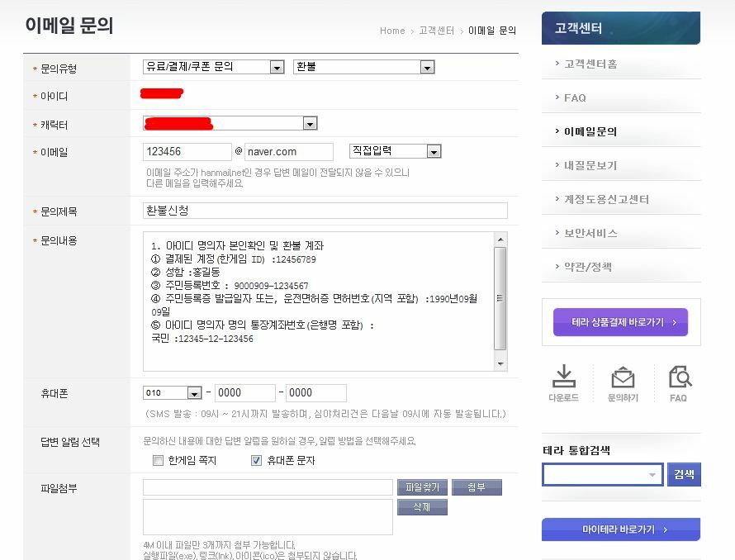The width and height of the screenshot is (735, 560).
Task: Select 내질문보기 from sidebar menu
Action: click(590, 165)
